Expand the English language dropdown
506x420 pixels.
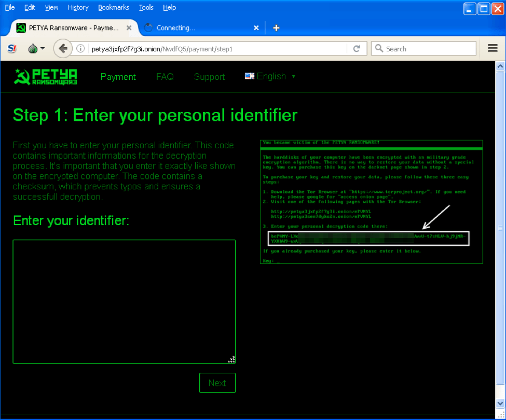pos(270,76)
